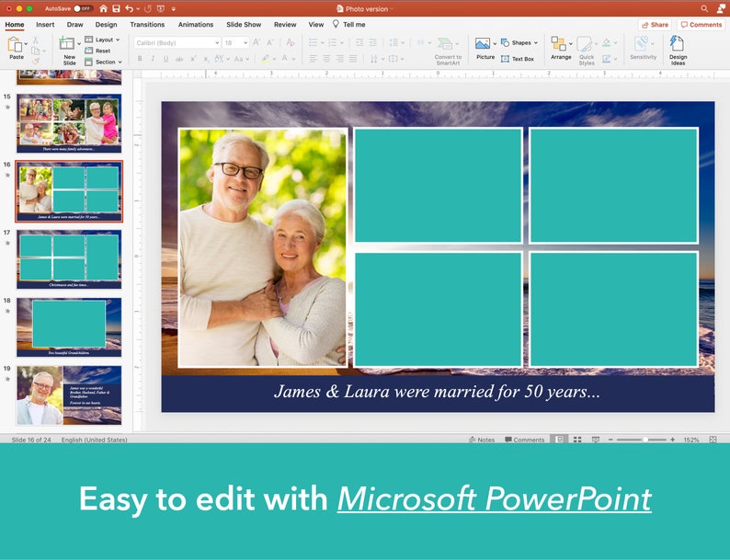730x560 pixels.
Task: Reset the slide layout
Action: click(x=98, y=51)
